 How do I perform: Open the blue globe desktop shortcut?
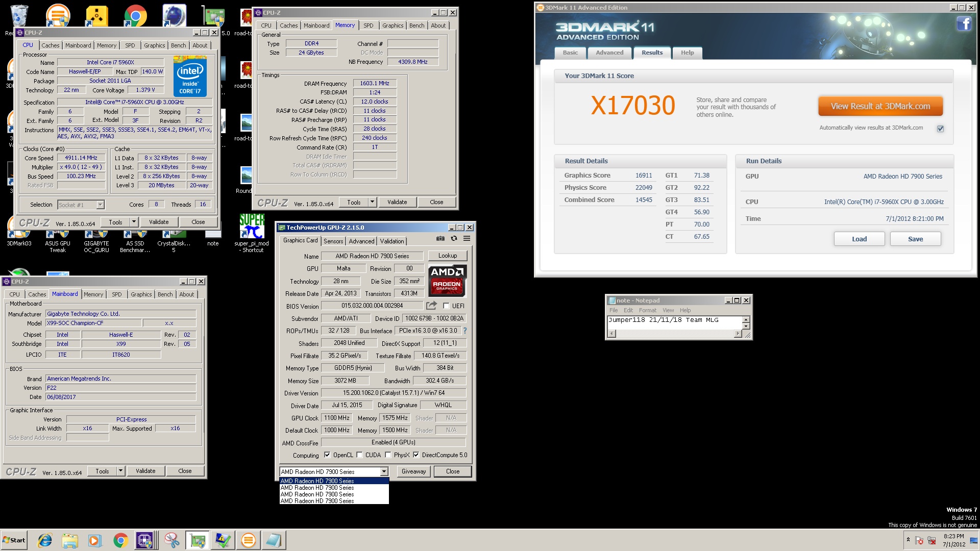[x=174, y=15]
